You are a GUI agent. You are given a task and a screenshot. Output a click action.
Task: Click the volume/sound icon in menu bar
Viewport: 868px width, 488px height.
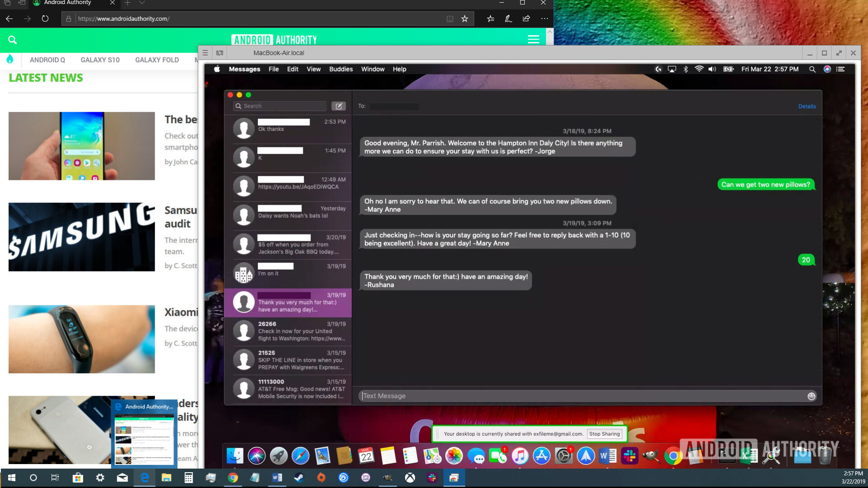coord(712,69)
